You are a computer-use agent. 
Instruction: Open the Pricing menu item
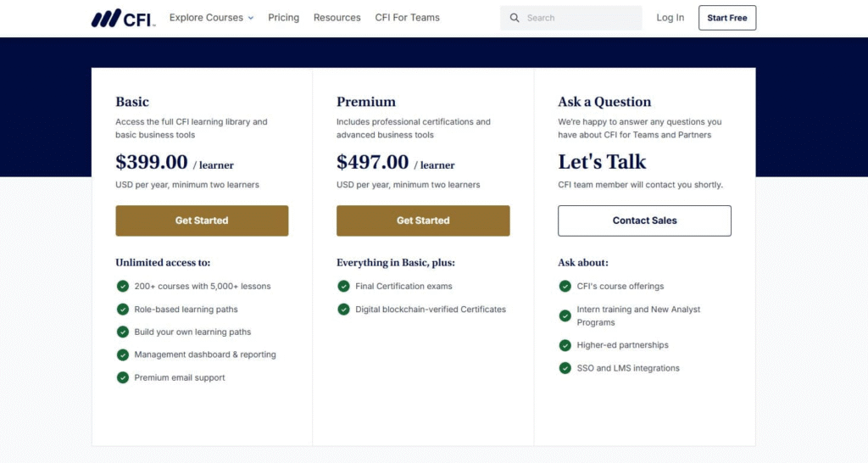(x=283, y=18)
